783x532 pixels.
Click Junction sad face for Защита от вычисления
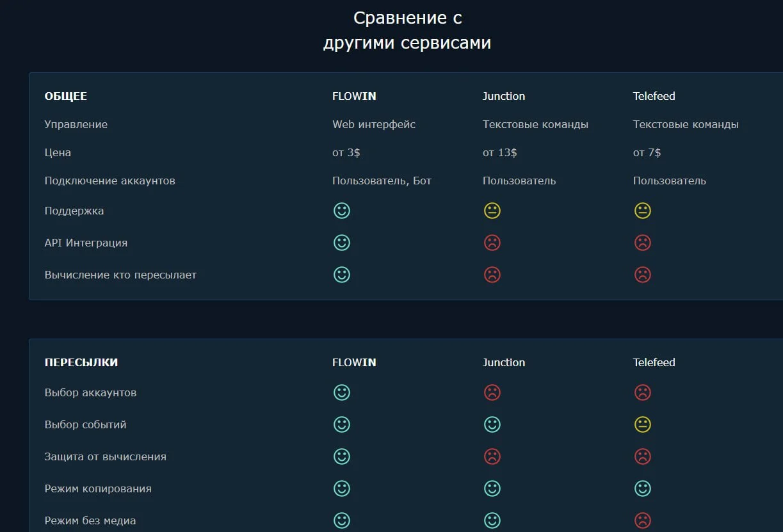(x=492, y=456)
